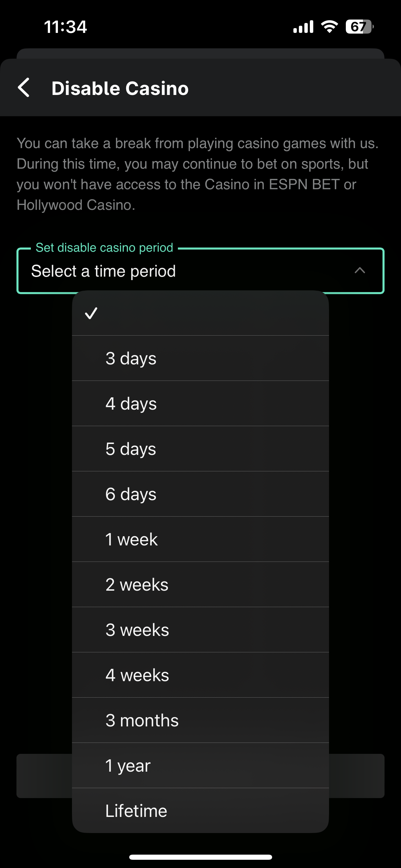Pick the 6 days period
This screenshot has height=868, width=401.
(200, 494)
